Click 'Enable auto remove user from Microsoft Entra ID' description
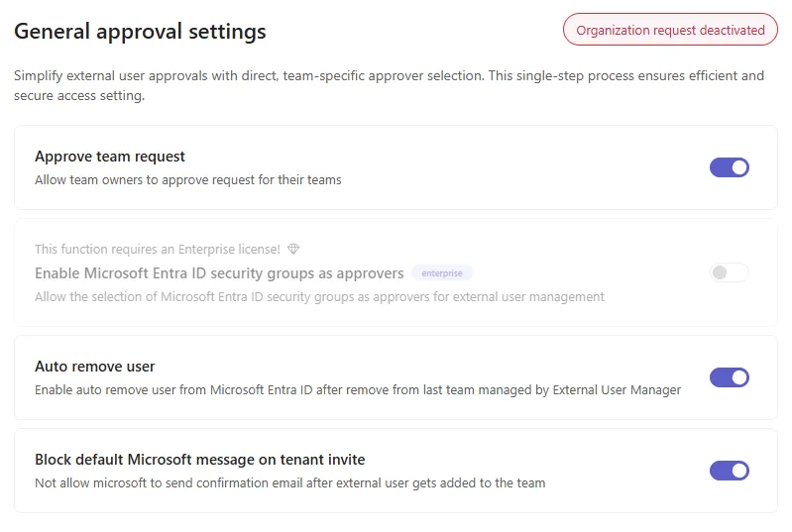This screenshot has height=532, width=792. [358, 390]
